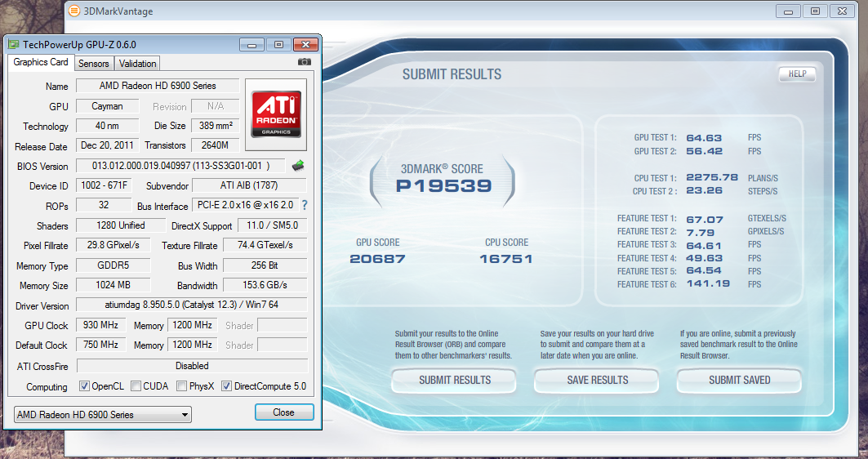Click the 3DMarkVantage orange title icon
868x459 pixels.
[74, 11]
